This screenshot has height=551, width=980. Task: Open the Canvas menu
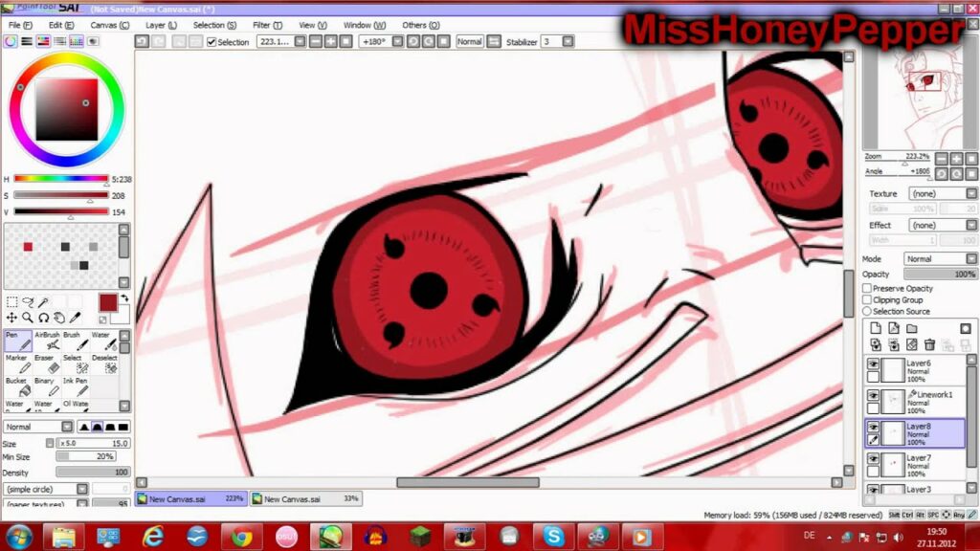pos(109,25)
